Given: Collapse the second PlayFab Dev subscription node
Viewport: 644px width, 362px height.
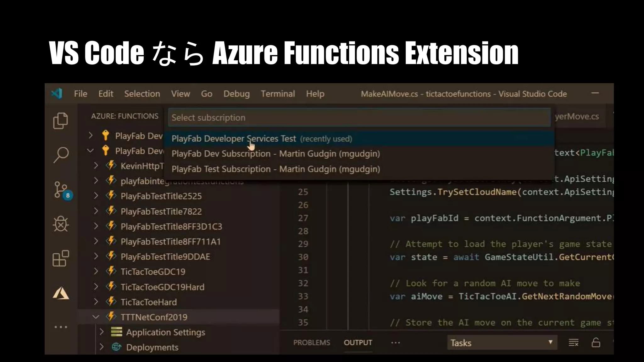Looking at the screenshot, I should click(91, 151).
